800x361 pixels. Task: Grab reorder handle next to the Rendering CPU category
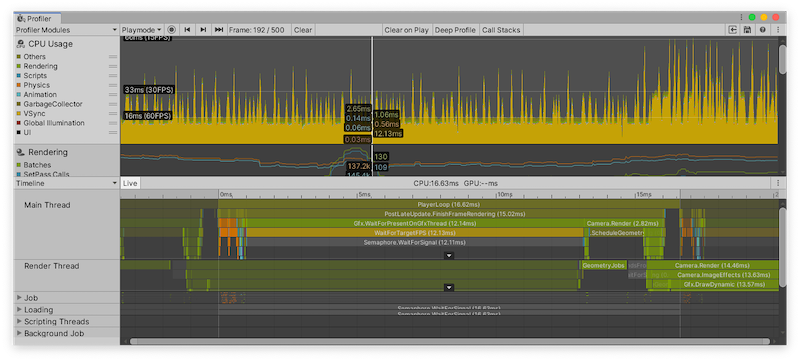coord(113,66)
